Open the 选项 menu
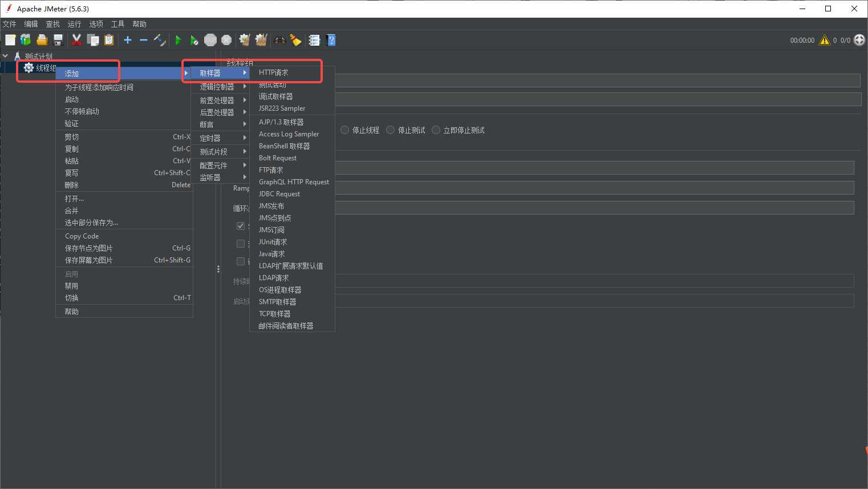 click(96, 24)
